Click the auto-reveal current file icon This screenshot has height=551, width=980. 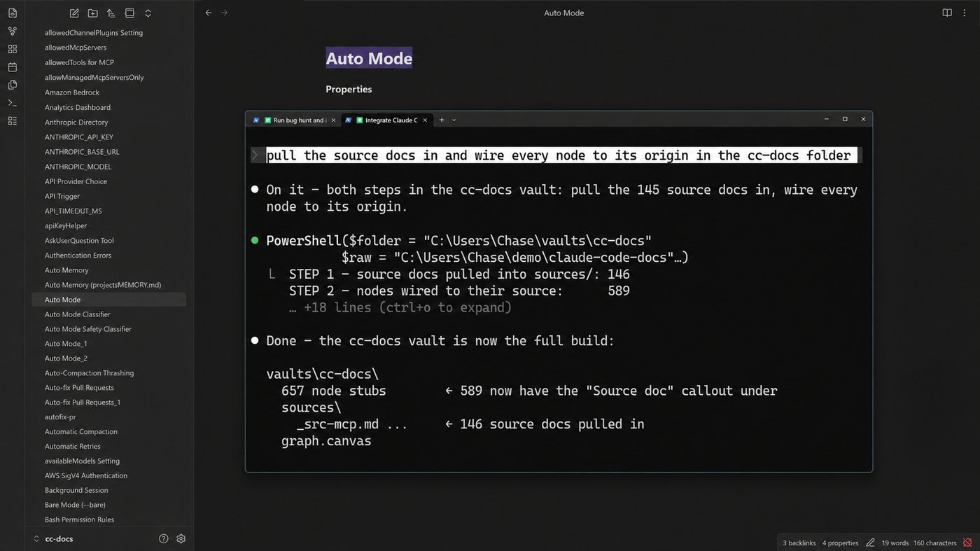tap(129, 13)
